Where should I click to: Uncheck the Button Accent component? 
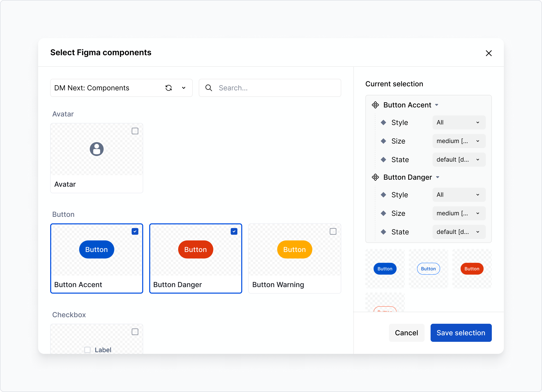[x=135, y=231]
